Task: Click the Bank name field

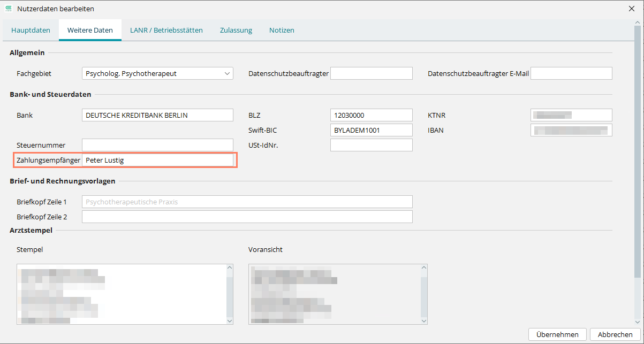Action: coord(157,115)
